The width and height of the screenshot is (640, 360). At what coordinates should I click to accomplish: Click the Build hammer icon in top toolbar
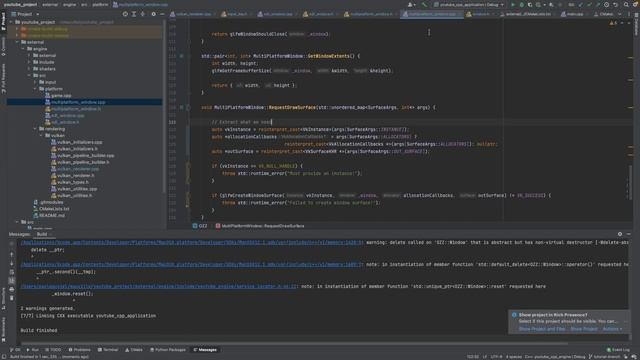pos(424,4)
